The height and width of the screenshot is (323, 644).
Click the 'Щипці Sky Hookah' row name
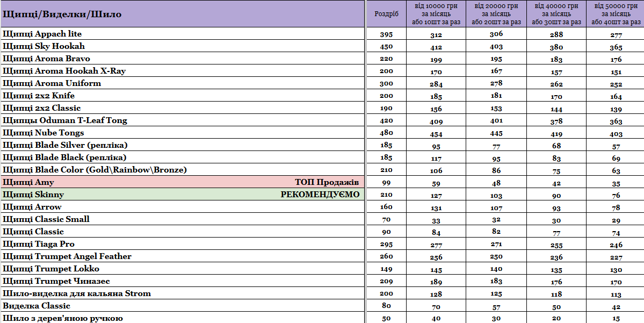pos(44,46)
